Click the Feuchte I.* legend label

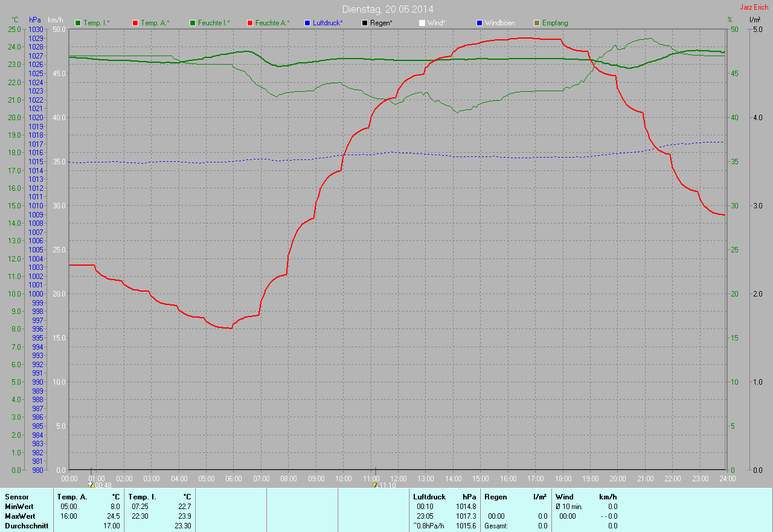pos(214,23)
